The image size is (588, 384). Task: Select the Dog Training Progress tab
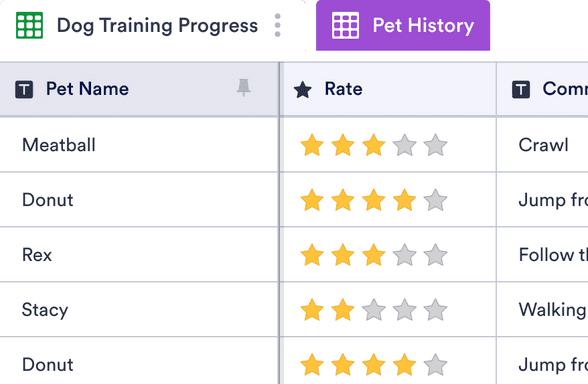coord(157,26)
